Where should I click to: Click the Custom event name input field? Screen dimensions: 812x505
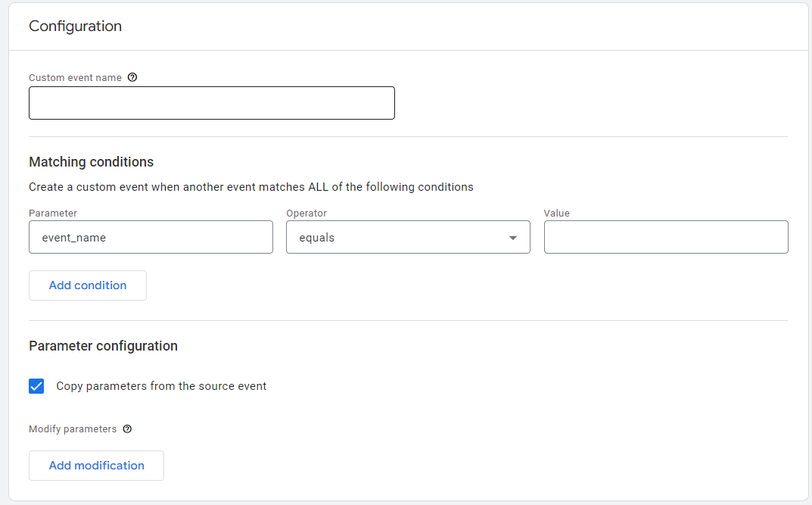pyautogui.click(x=212, y=103)
